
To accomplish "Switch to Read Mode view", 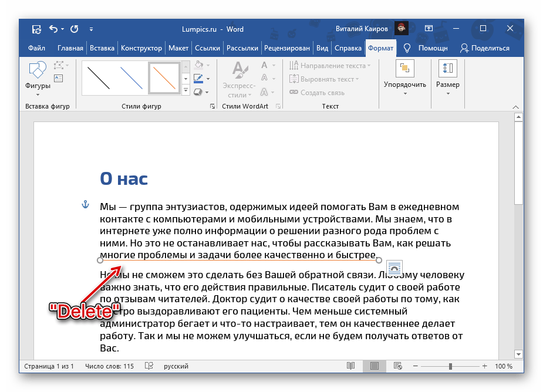I will pos(350,366).
